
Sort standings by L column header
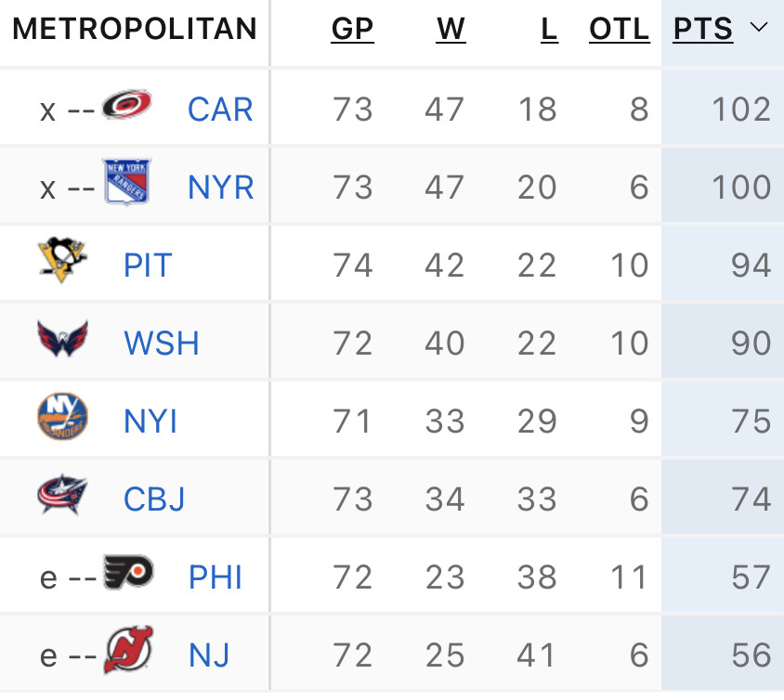549,30
